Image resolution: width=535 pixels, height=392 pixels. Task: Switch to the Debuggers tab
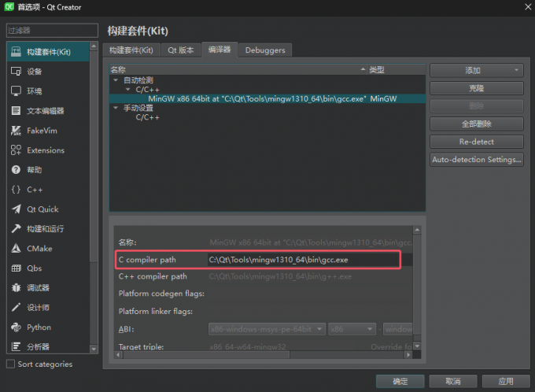coord(265,50)
